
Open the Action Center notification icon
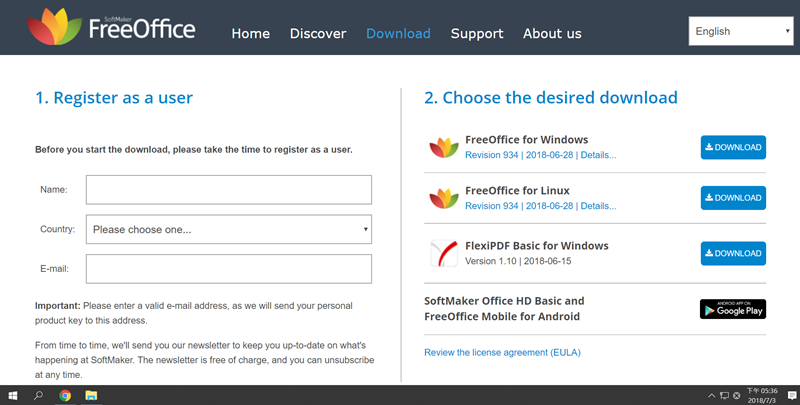click(x=792, y=395)
